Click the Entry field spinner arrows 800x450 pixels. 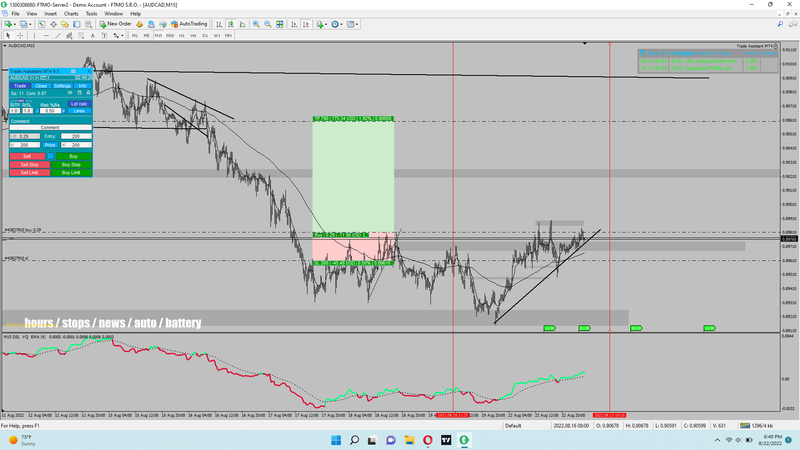click(90, 136)
